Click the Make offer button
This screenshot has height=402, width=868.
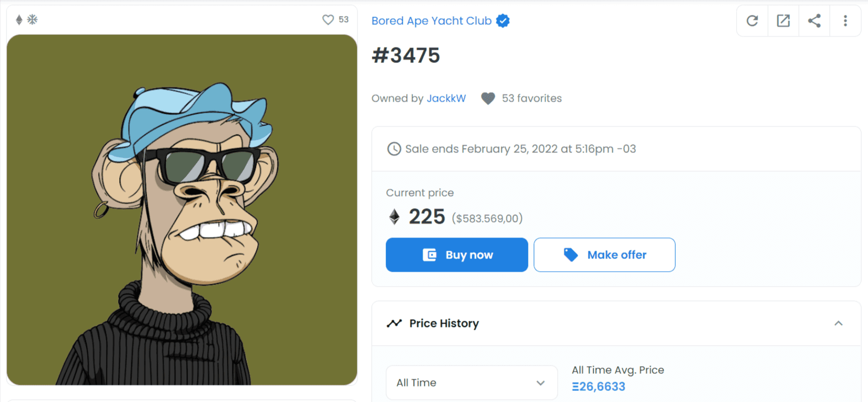click(x=604, y=255)
